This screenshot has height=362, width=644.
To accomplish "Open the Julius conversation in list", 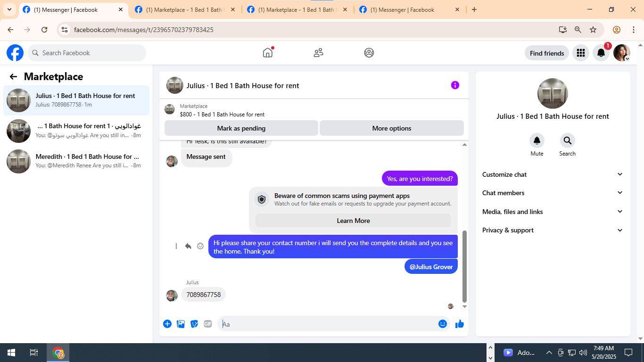I will tap(76, 100).
